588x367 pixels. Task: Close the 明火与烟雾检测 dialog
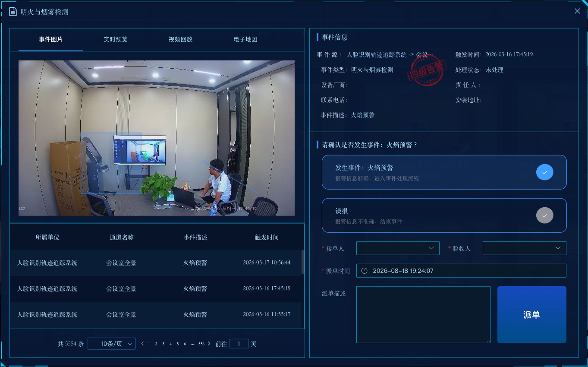577,11
